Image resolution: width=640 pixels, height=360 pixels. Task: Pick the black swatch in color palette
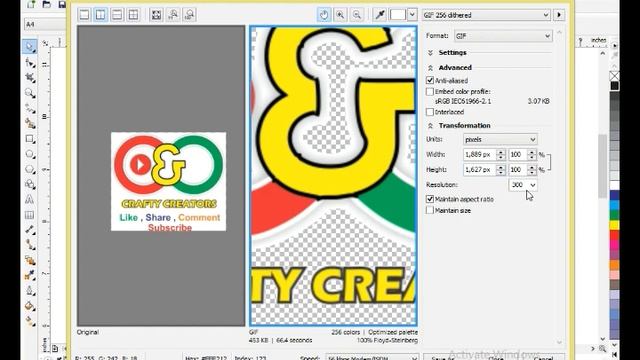coord(614,86)
